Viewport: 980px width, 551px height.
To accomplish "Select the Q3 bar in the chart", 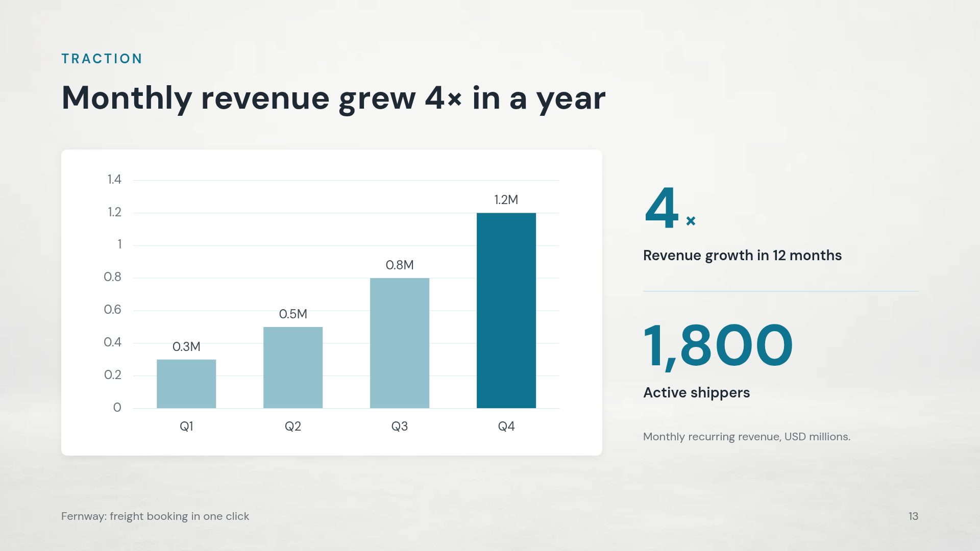I will 400,343.
